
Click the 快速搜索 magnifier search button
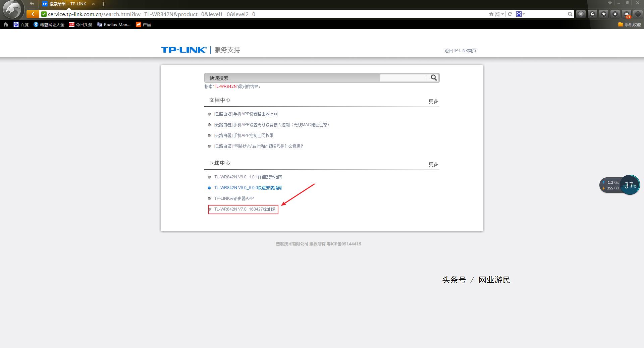434,78
